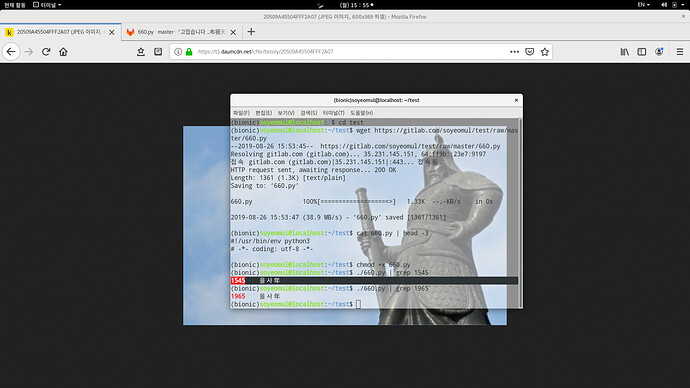Viewport: 690px width, 388px height.
Task: Switch to the 660.py master GitLab tab
Action: click(x=181, y=32)
